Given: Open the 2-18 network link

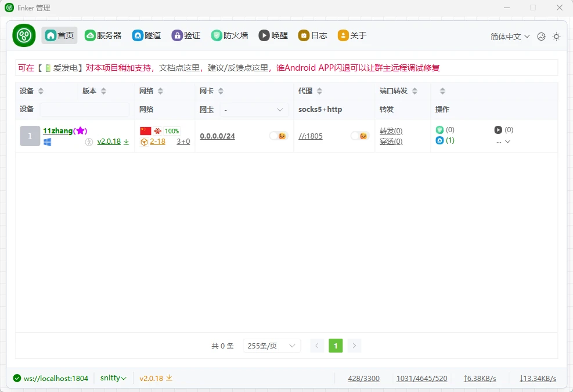Looking at the screenshot, I should [x=157, y=141].
